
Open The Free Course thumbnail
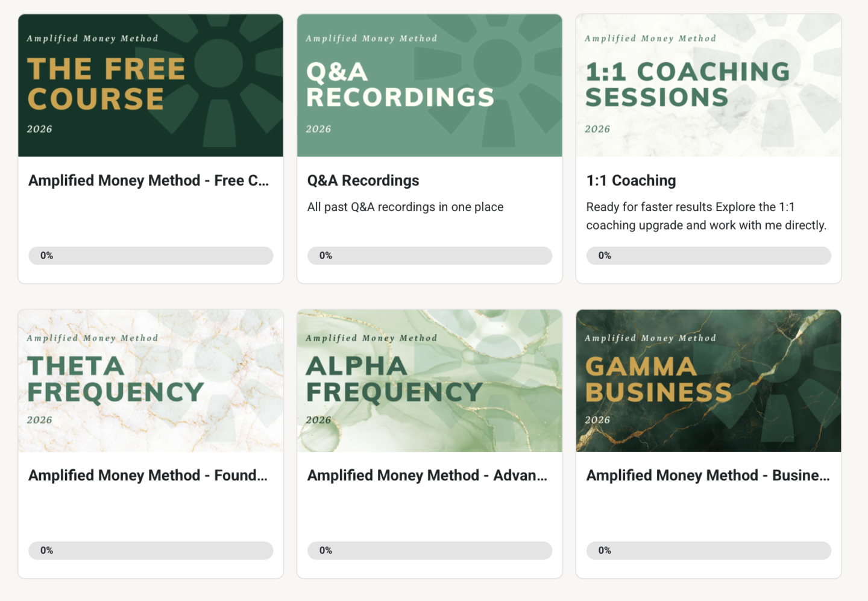(151, 86)
